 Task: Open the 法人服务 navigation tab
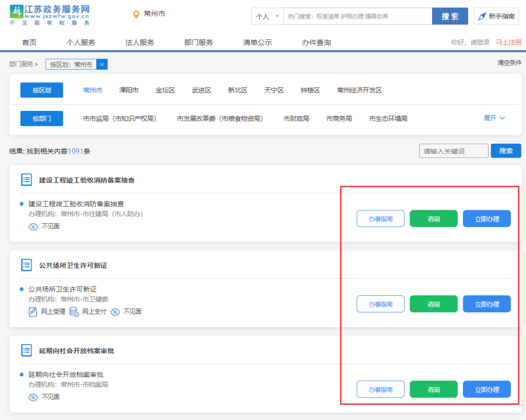click(139, 42)
